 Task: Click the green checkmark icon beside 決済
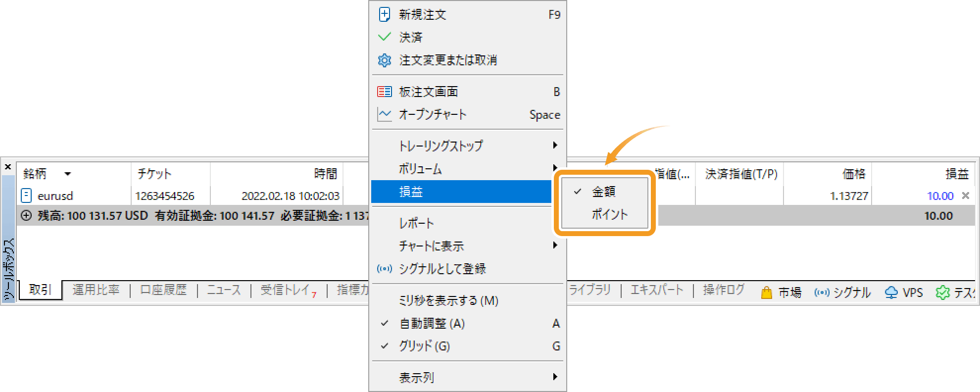pyautogui.click(x=385, y=37)
